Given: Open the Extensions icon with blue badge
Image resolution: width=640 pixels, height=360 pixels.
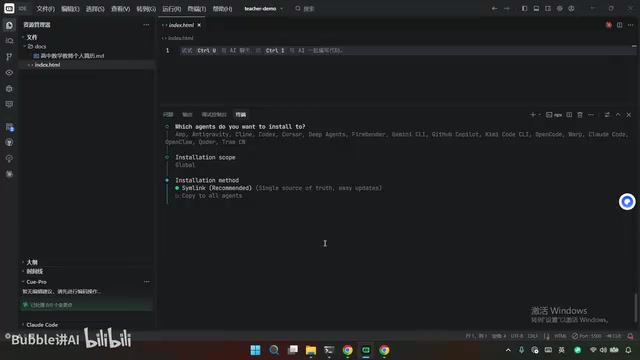Looking at the screenshot, I should click(9, 127).
